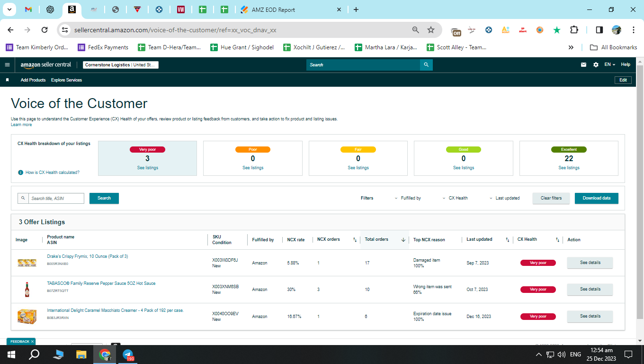The height and width of the screenshot is (364, 644).
Task: Click the zoom magnifier icon in the address bar
Action: (x=416, y=30)
